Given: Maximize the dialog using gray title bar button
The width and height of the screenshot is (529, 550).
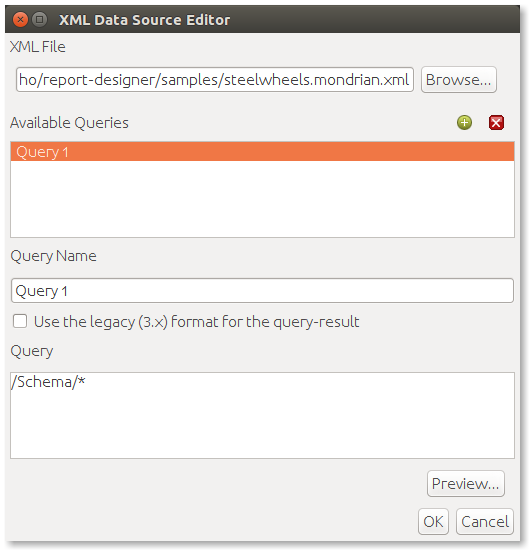Looking at the screenshot, I should [39, 20].
